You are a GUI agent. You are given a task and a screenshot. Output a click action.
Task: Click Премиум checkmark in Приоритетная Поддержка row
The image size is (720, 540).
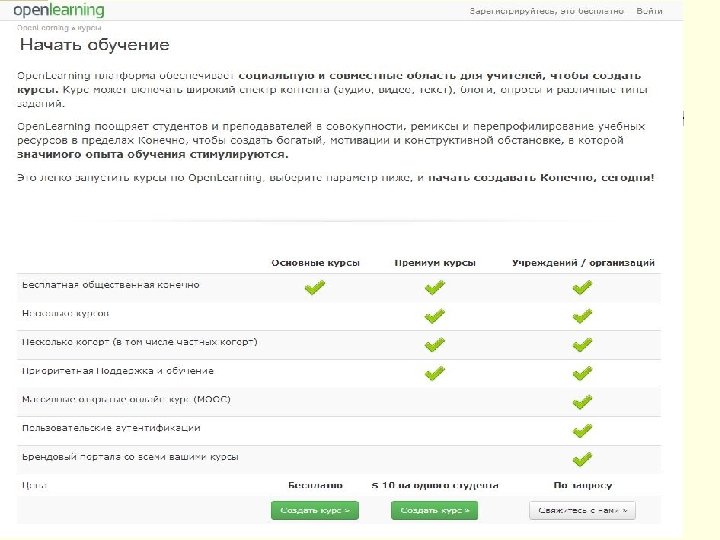[x=434, y=374]
